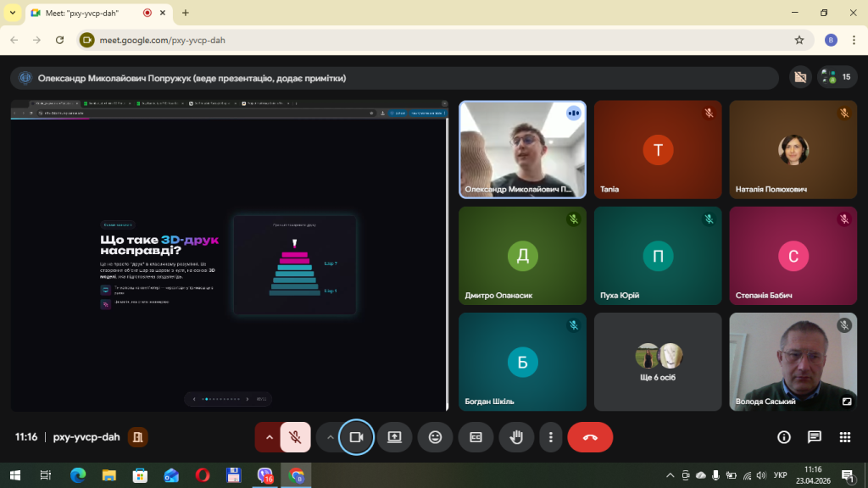The width and height of the screenshot is (868, 488).
Task: Open Microsoft Edge from the taskbar
Action: (x=77, y=475)
